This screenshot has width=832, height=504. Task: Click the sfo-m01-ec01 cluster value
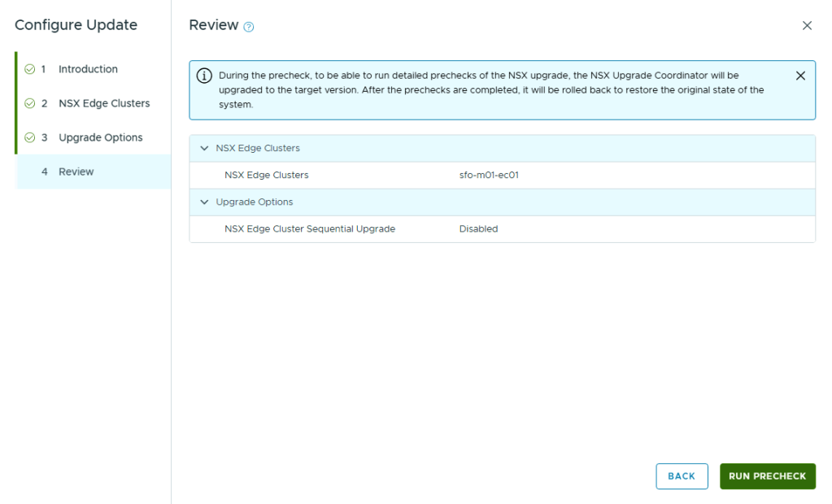coord(489,175)
